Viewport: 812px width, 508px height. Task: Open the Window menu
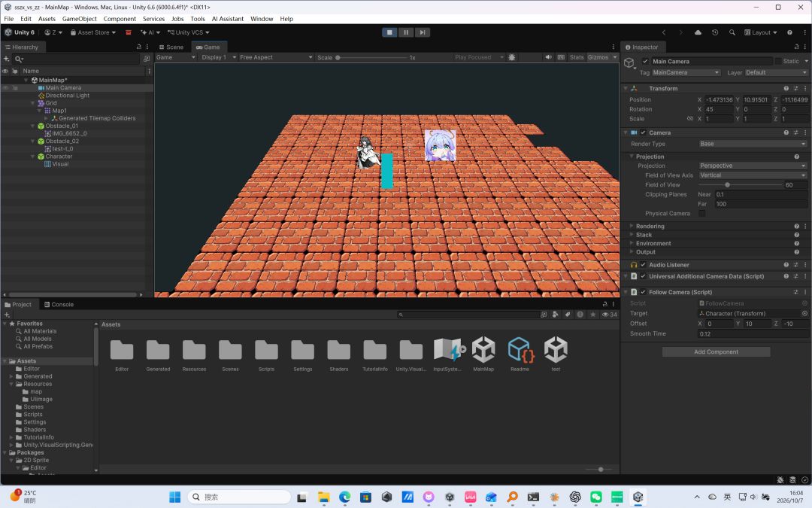tap(262, 19)
